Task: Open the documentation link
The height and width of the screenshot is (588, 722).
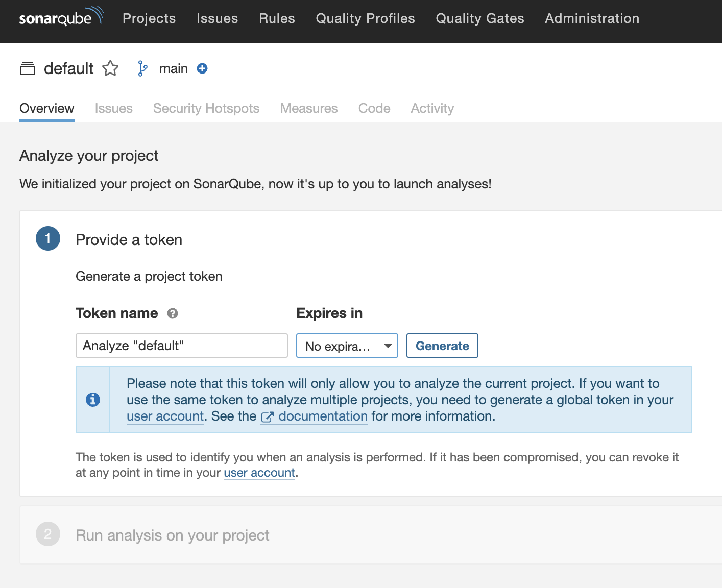Action: 322,416
